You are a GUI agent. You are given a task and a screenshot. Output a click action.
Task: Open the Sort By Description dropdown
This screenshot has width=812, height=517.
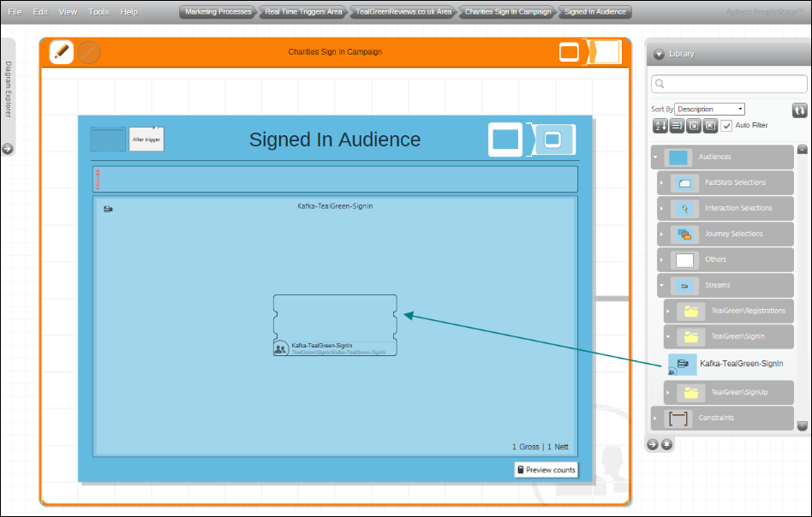tap(709, 110)
